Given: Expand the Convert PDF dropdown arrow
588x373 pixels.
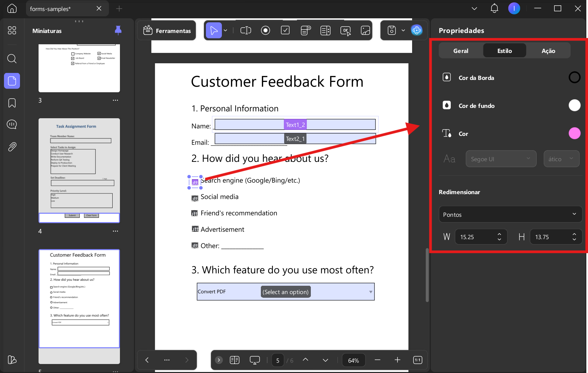Looking at the screenshot, I should coord(370,292).
